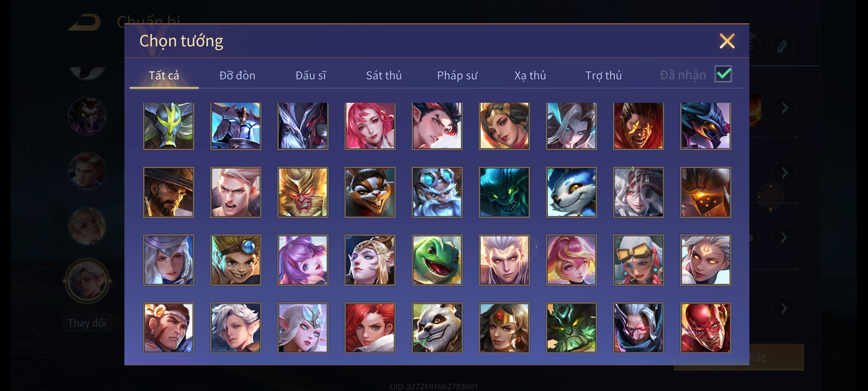This screenshot has height=391, width=868.
Task: Pick the dark green tree monster hero
Action: pos(571,328)
